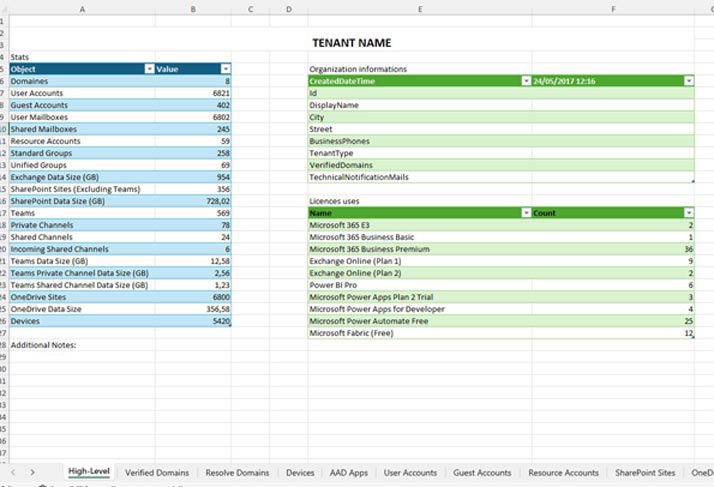Select the Microsoft Fabric (Free) cell

tap(420, 333)
